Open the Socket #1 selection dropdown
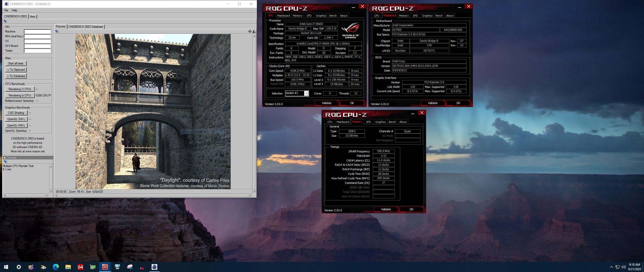The width and height of the screenshot is (644, 272). [x=306, y=93]
